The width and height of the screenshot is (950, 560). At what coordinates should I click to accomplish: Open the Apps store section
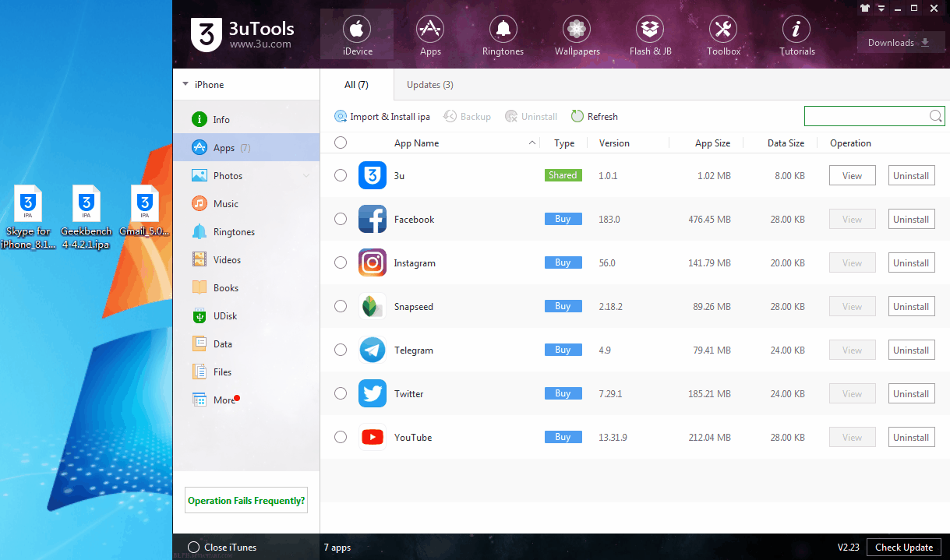tap(430, 35)
